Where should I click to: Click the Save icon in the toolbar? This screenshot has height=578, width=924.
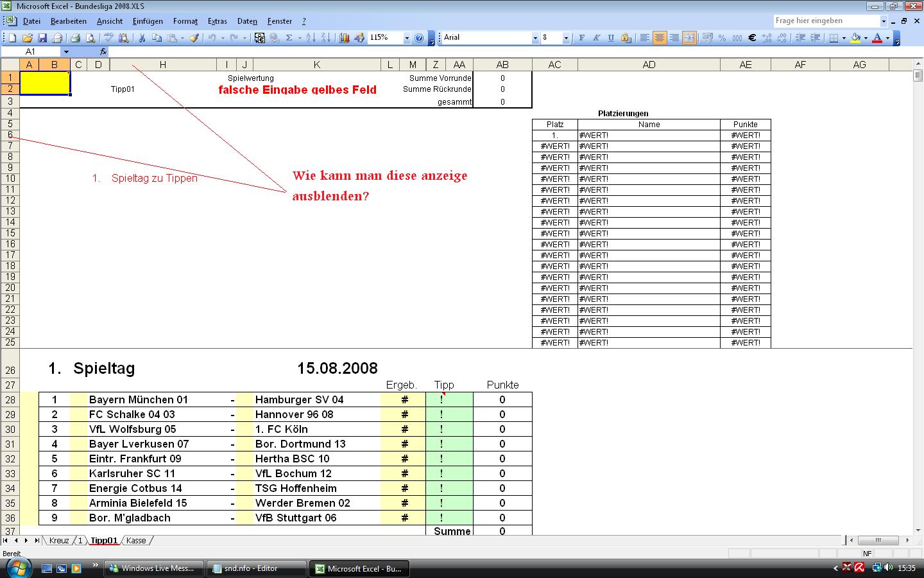click(x=42, y=38)
